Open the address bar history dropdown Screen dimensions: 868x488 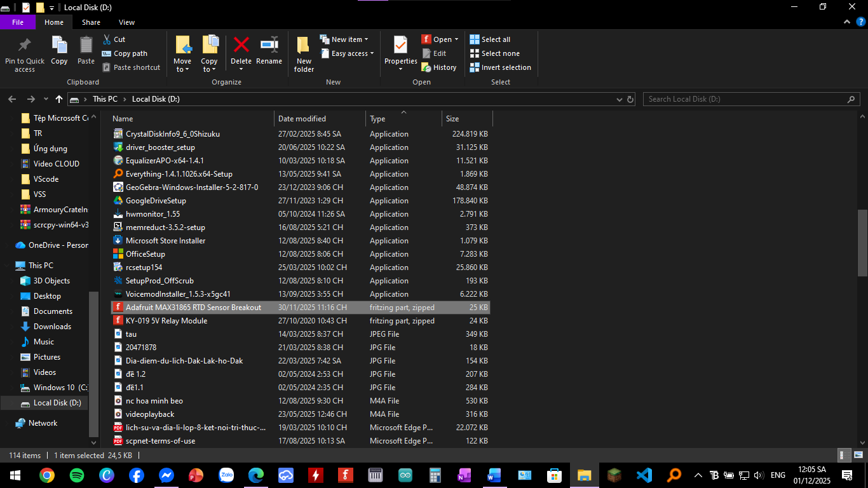[620, 100]
